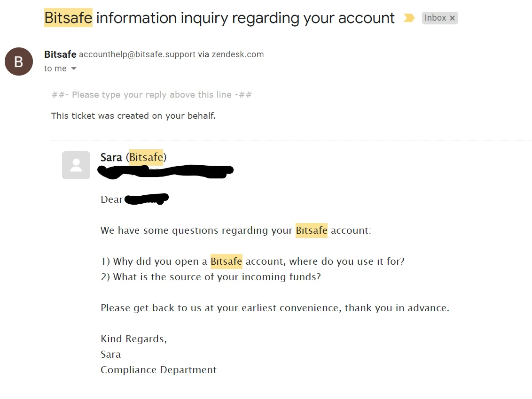Click question one about opening a Bitsafe account
The image size is (532, 399).
[253, 261]
